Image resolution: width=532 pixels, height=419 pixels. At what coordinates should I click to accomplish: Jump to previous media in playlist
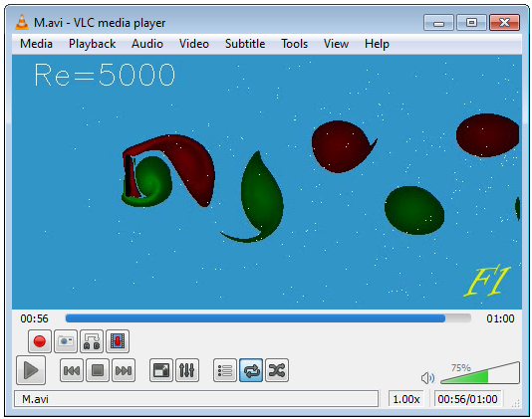pos(72,370)
